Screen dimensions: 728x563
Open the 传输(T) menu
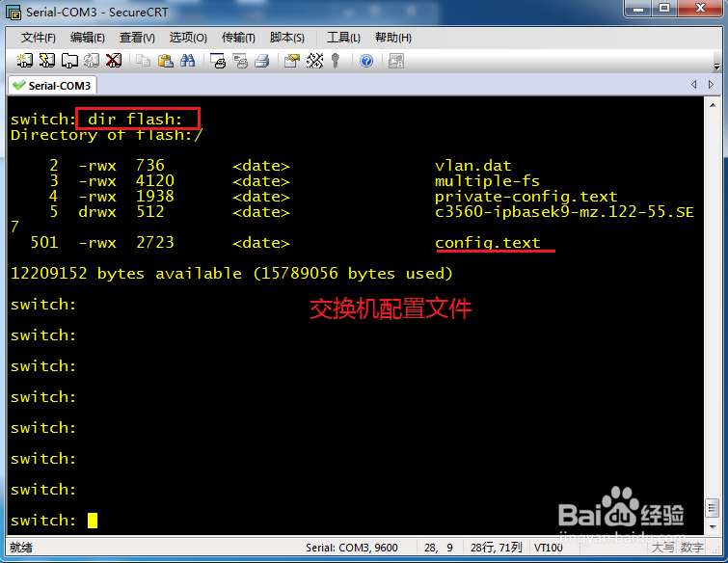(238, 38)
